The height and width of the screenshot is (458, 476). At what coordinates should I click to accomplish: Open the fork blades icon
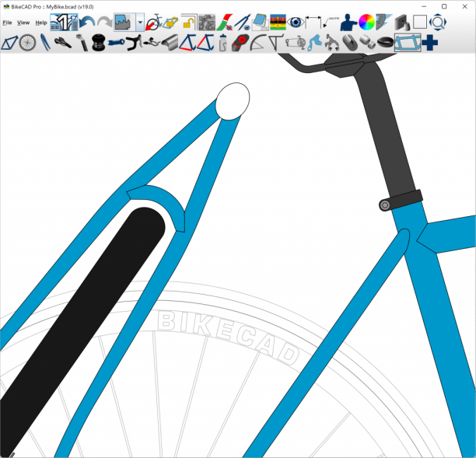tap(45, 43)
